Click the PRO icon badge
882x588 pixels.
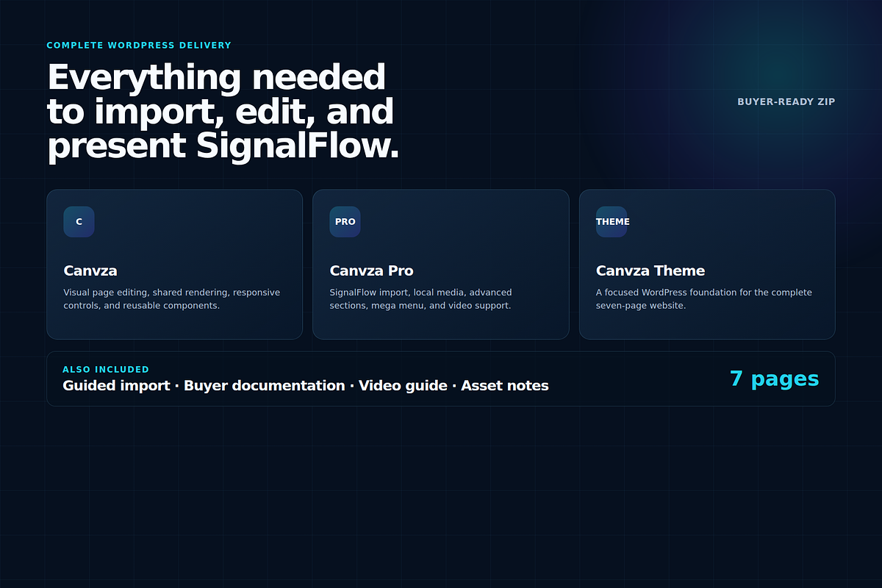pyautogui.click(x=345, y=222)
